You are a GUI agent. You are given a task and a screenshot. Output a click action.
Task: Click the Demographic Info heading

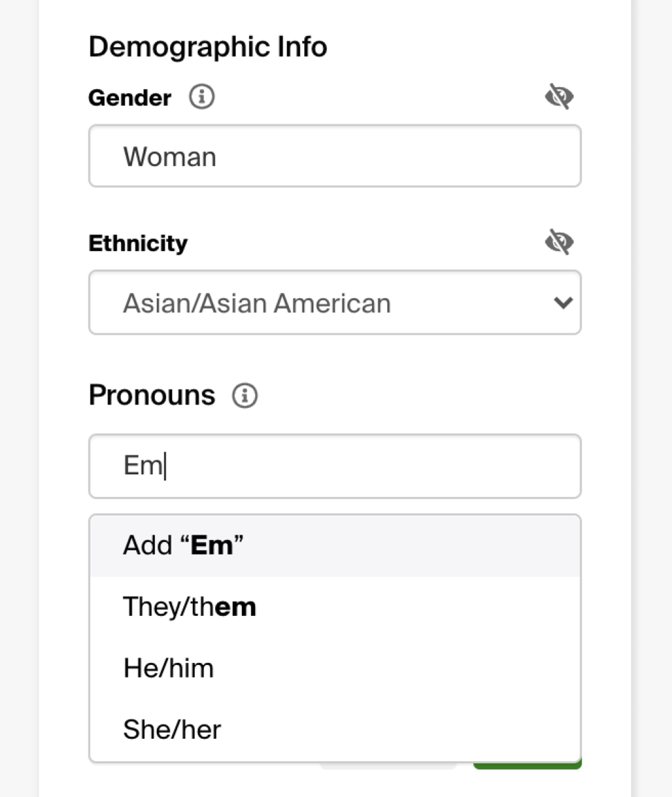tap(208, 47)
